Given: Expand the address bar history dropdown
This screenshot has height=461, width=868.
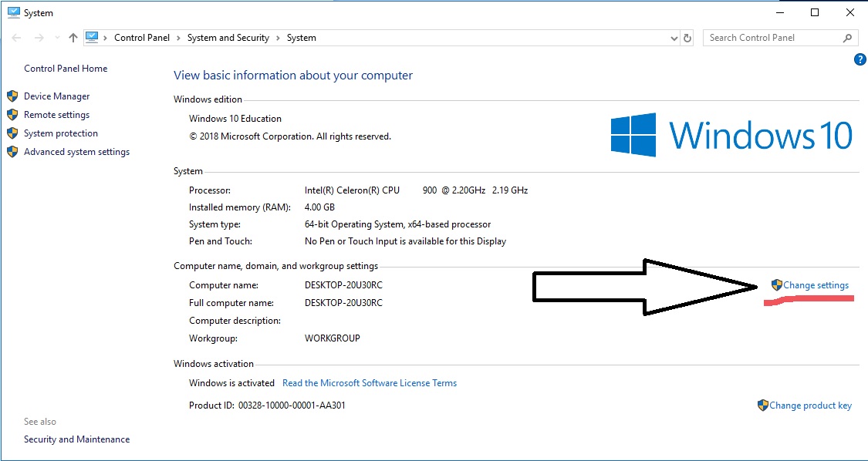Looking at the screenshot, I should tap(675, 38).
